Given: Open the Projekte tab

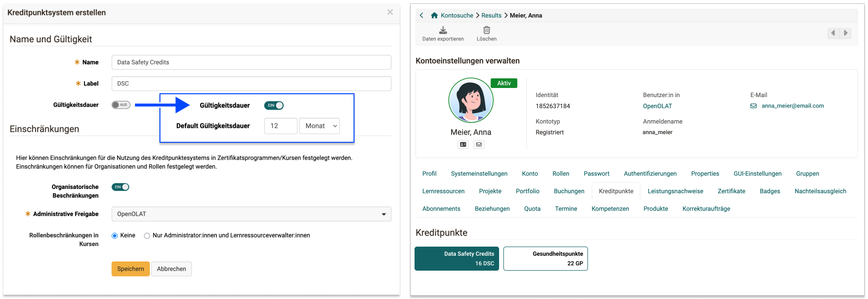Looking at the screenshot, I should pyautogui.click(x=490, y=191).
